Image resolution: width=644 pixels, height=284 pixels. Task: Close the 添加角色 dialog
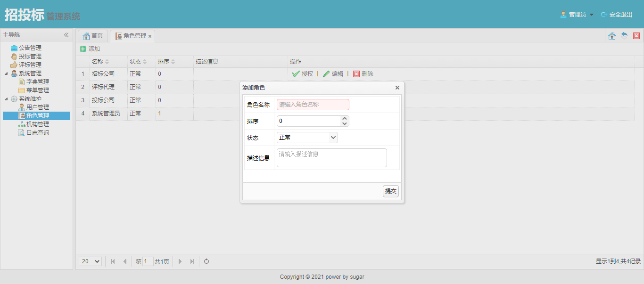tap(397, 88)
